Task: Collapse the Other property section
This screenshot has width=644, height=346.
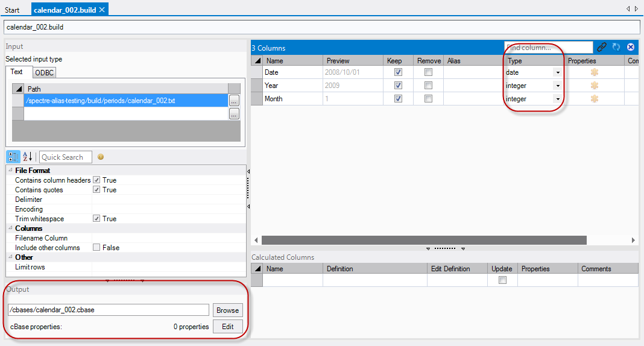Action: point(10,257)
